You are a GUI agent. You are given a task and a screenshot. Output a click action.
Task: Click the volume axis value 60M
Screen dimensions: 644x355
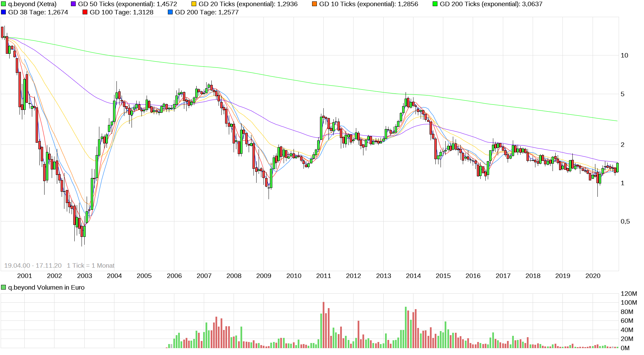click(x=627, y=321)
